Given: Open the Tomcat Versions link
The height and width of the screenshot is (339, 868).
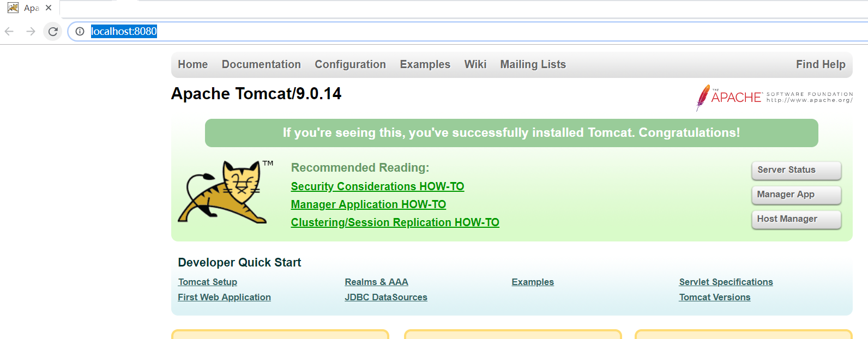Looking at the screenshot, I should (x=715, y=297).
